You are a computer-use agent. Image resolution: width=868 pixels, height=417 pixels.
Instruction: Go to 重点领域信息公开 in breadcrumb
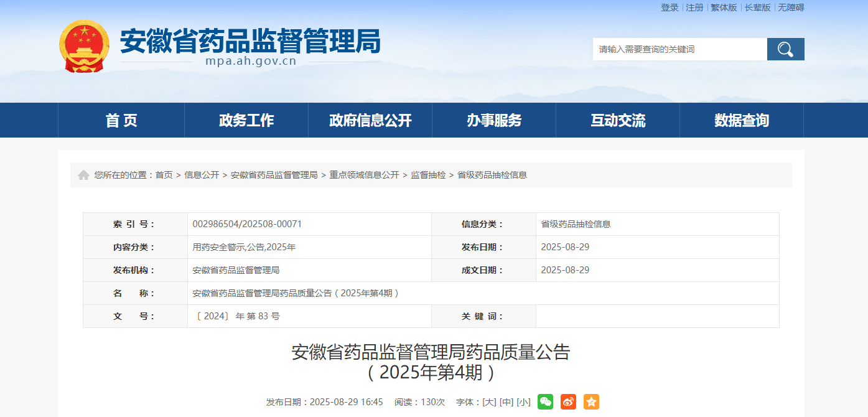(x=364, y=175)
